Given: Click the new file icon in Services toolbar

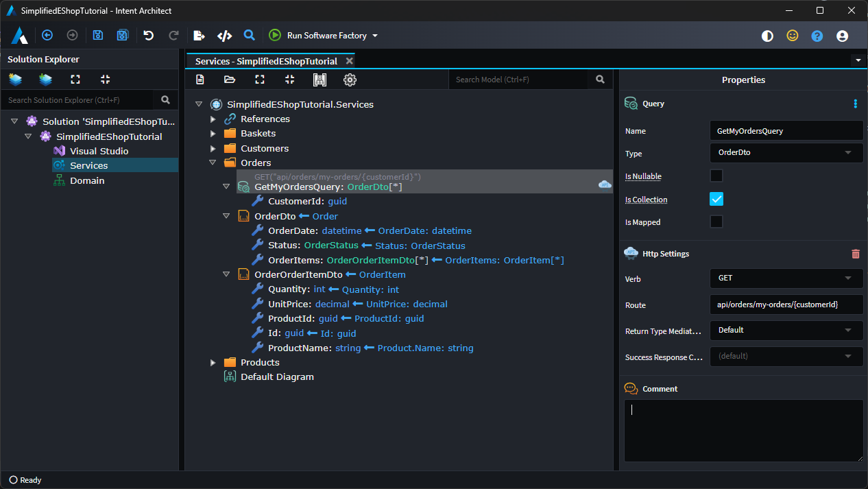Looking at the screenshot, I should tap(200, 80).
